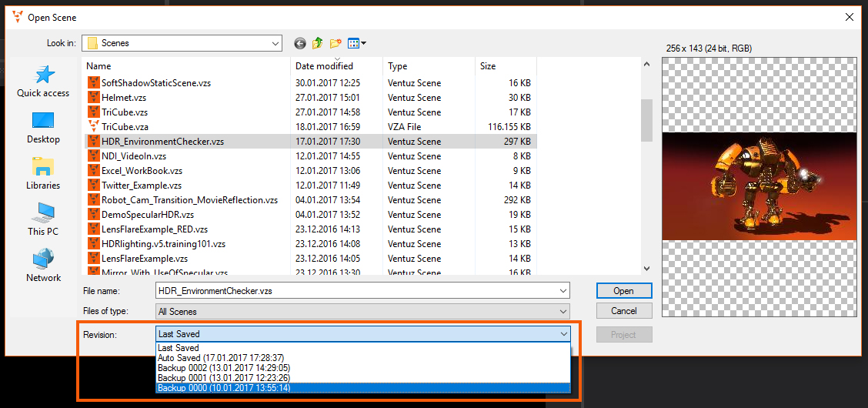Screen dimensions: 868x408
Task: Expand the Look in folder dropdown
Action: [275, 43]
